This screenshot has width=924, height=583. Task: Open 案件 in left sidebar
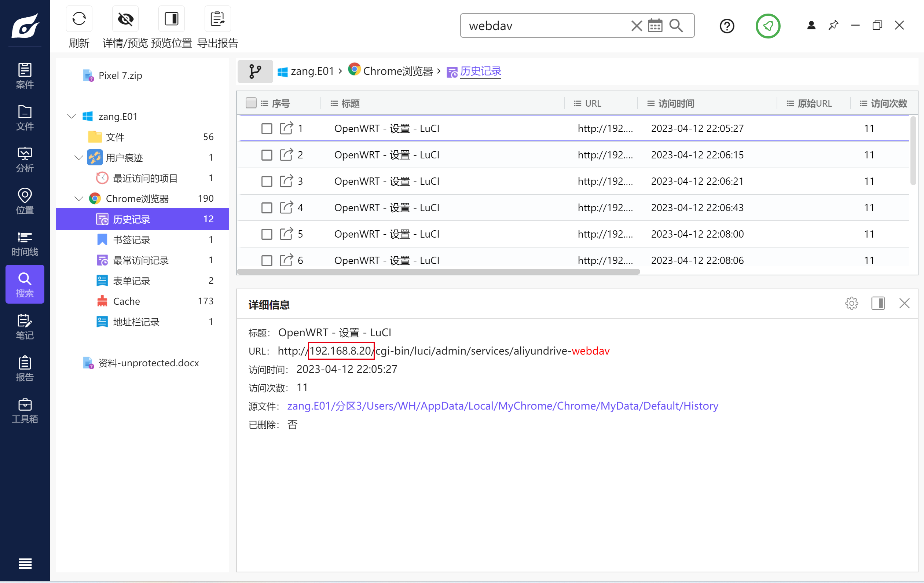(25, 76)
